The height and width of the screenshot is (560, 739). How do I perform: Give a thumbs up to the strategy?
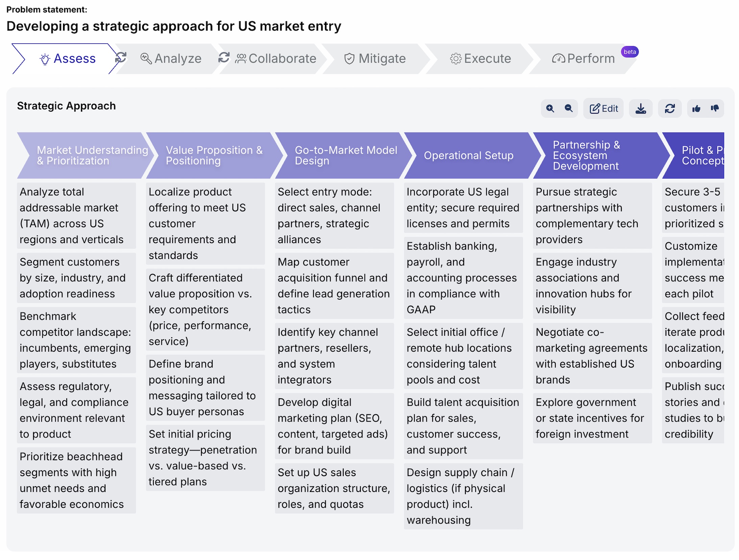696,109
